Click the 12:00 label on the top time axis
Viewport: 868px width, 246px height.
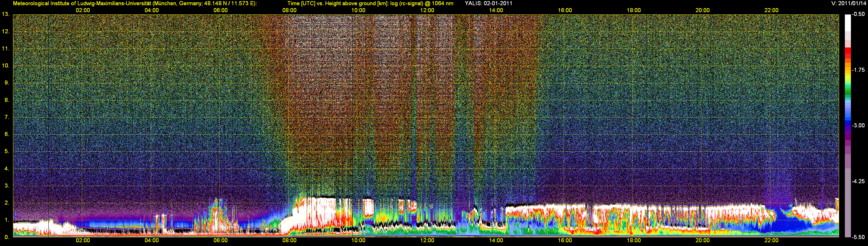427,10
